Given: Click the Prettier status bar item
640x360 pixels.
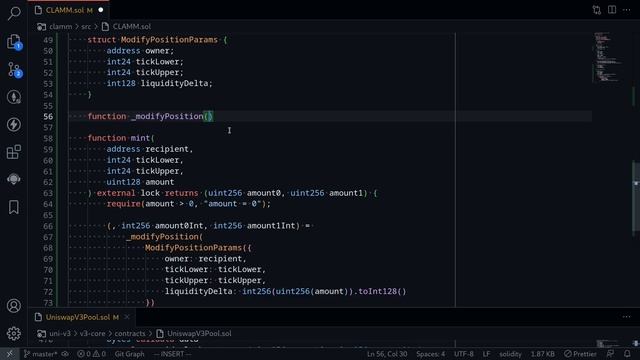Looking at the screenshot, I should click(580, 354).
